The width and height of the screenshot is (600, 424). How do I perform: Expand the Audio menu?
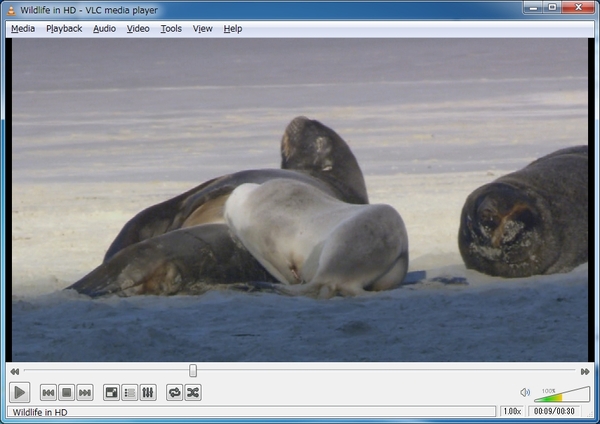coord(104,29)
